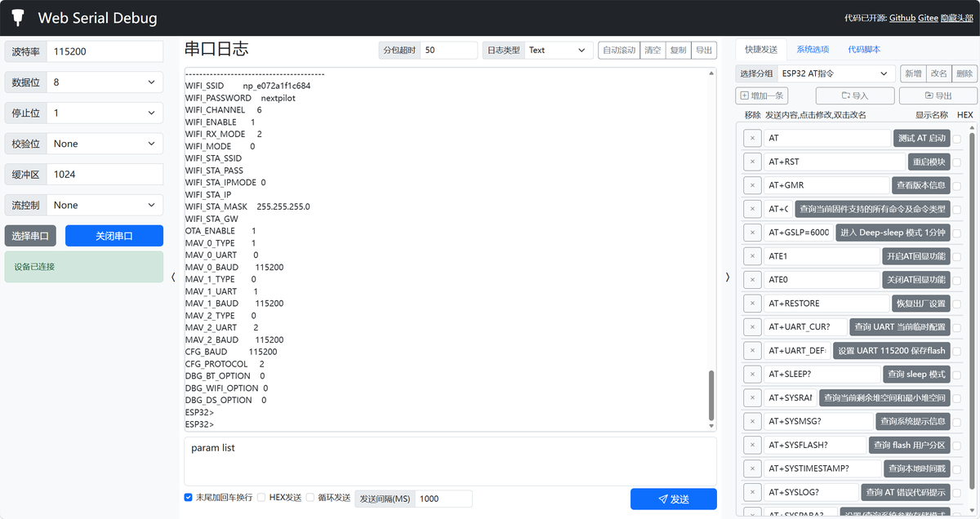
Task: Click the 自动滚动 log button
Action: click(x=619, y=50)
